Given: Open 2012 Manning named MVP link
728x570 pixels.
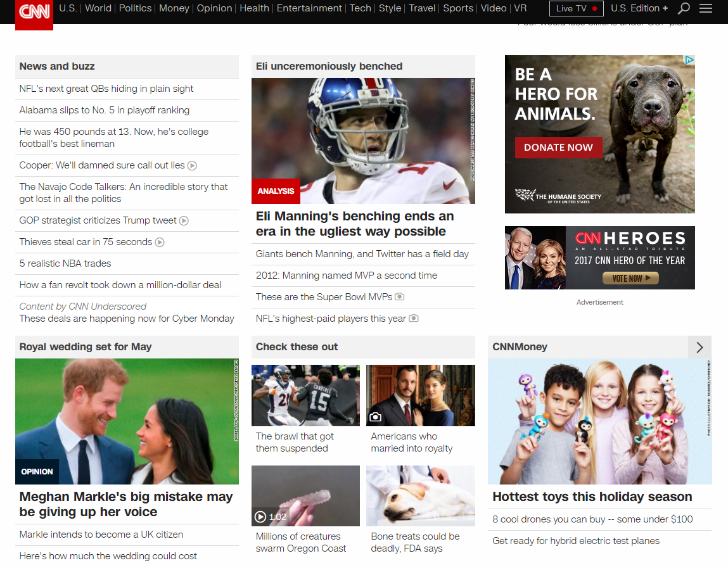Looking at the screenshot, I should point(347,275).
